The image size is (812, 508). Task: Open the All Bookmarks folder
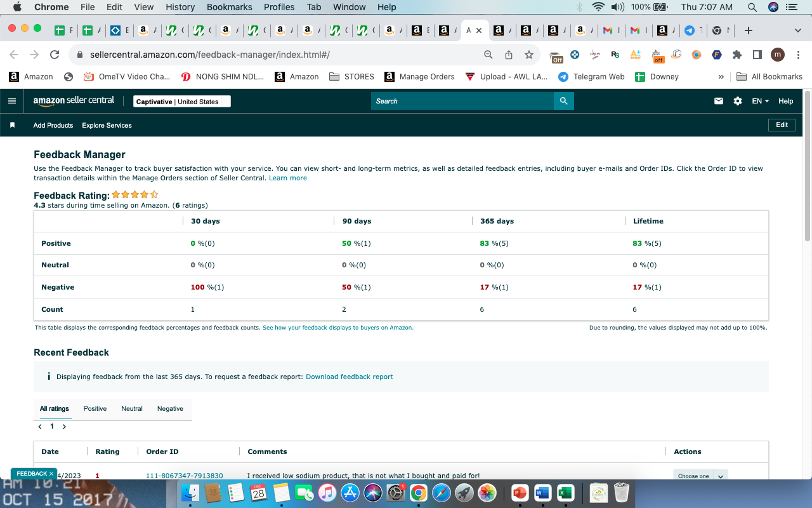click(x=769, y=77)
